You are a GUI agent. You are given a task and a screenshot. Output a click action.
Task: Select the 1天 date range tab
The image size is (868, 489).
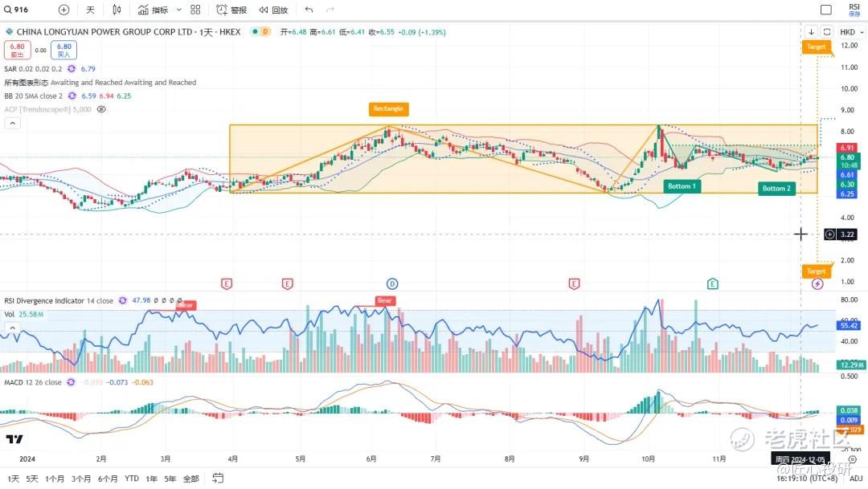14,479
